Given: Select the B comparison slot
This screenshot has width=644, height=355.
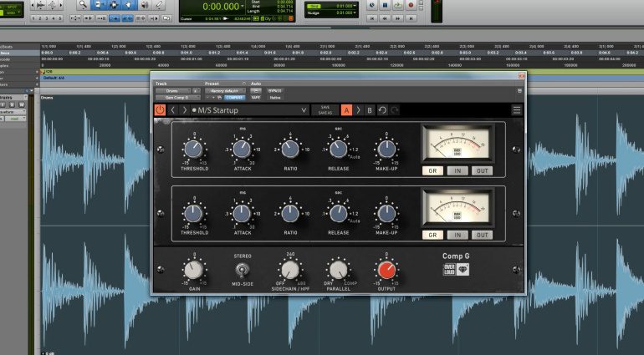Looking at the screenshot, I should point(370,110).
